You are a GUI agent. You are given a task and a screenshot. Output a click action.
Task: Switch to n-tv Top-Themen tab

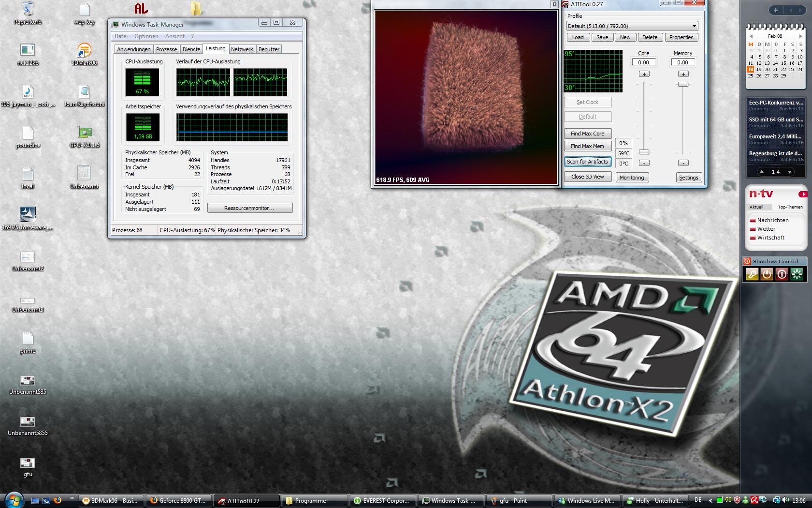point(790,207)
